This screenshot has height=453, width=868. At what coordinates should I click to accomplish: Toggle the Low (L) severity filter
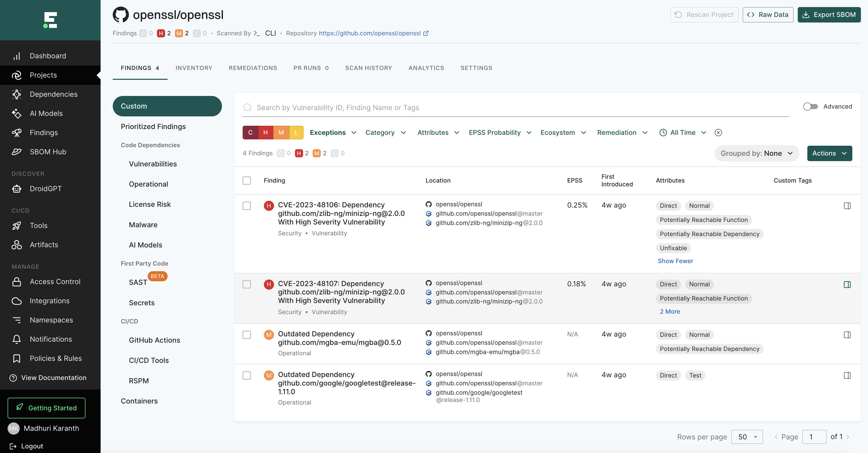click(296, 133)
